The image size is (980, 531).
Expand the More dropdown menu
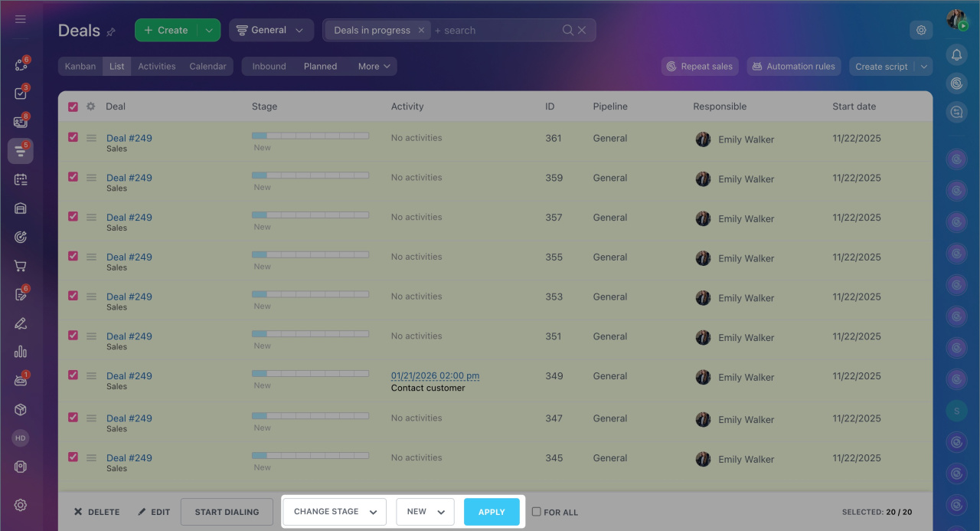374,67
